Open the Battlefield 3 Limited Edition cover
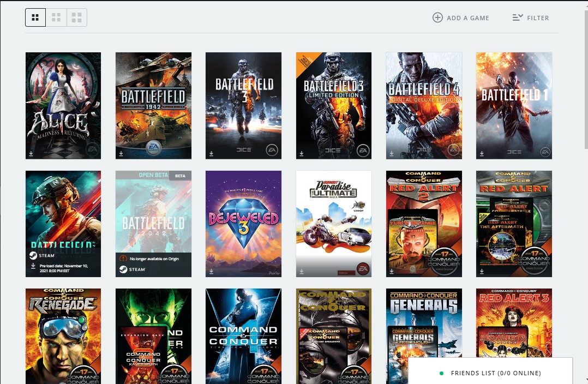The image size is (588, 384). tap(334, 106)
